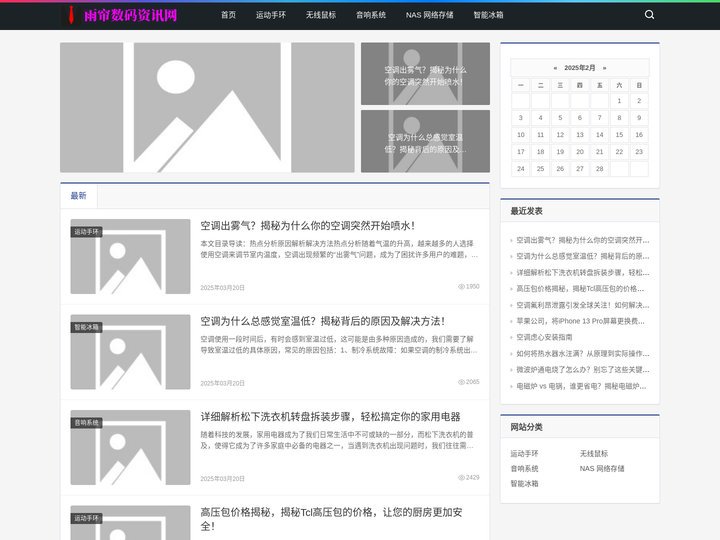This screenshot has height=540, width=720.
Task: Open recent post 高压包价格揭秘,揭秘Tcl高压包
Action: [580, 289]
